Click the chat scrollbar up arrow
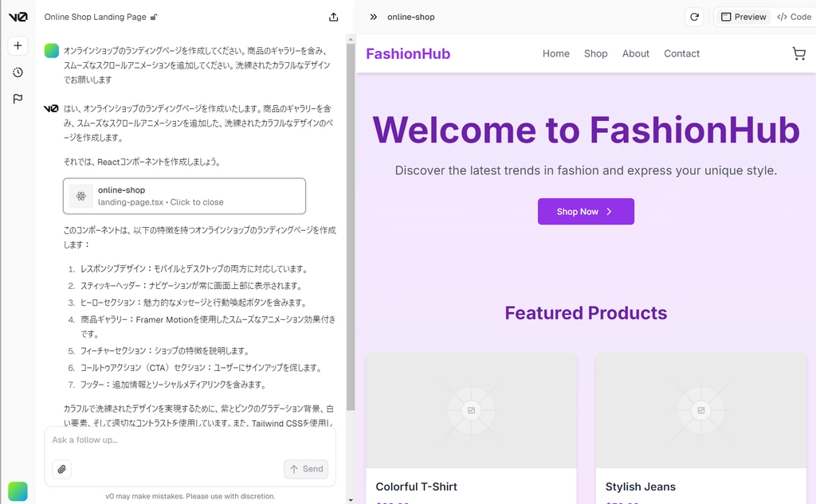The width and height of the screenshot is (816, 504). 351,39
